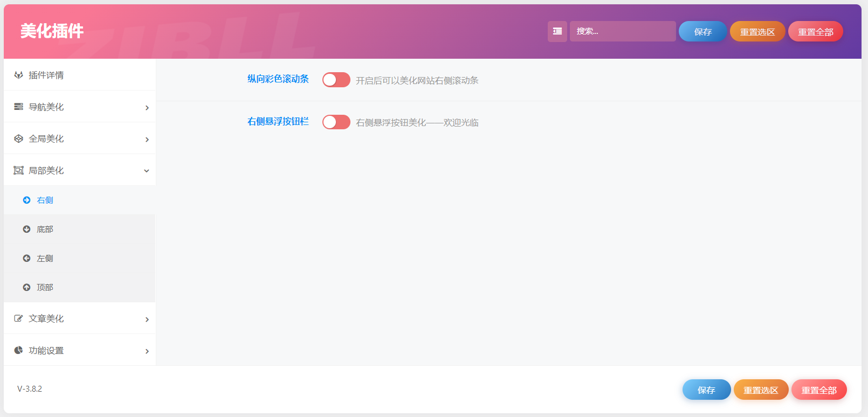868x417 pixels.
Task: Expand 功能设置 using its chevron arrow
Action: pyautogui.click(x=147, y=351)
